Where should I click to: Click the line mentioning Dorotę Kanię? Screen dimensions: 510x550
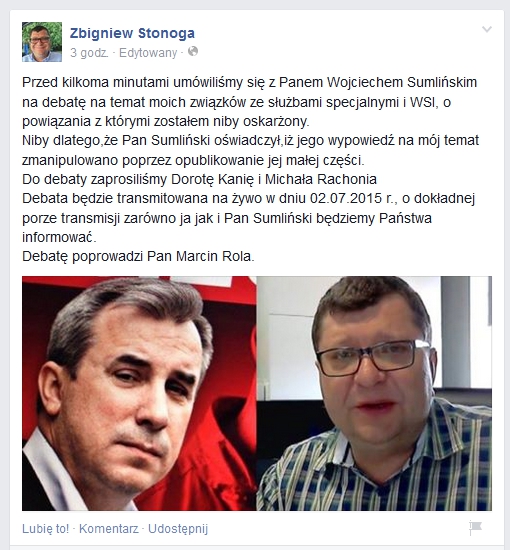(199, 179)
